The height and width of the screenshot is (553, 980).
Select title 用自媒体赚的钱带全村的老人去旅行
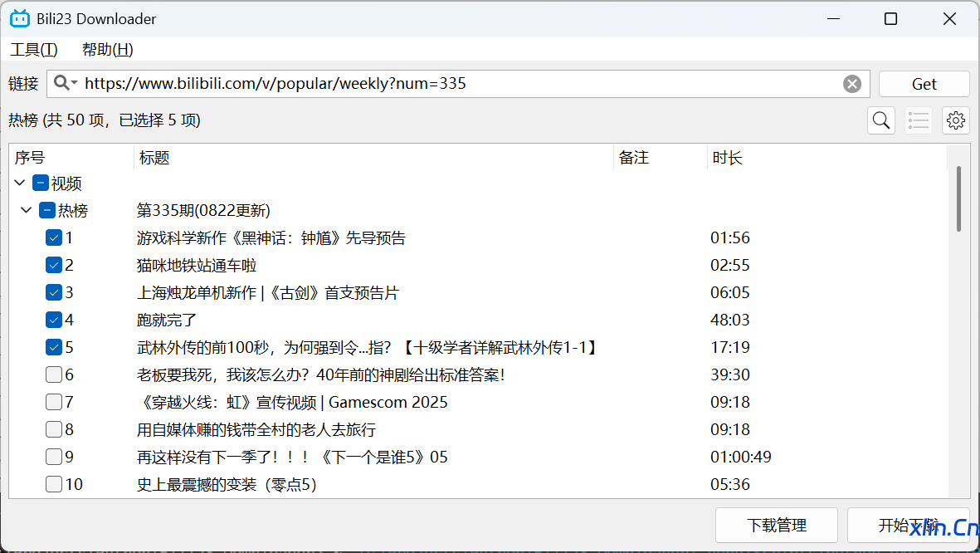click(256, 430)
